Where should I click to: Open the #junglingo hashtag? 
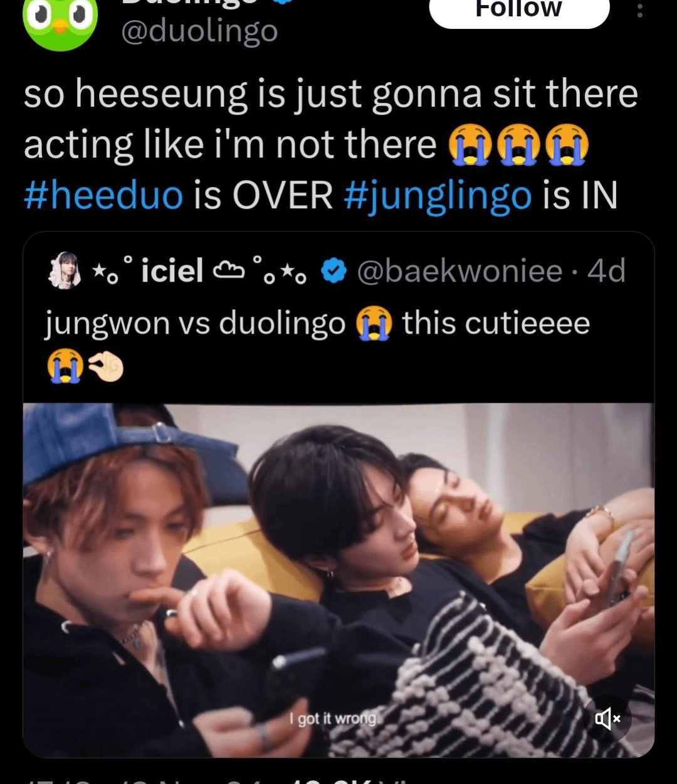pos(438,195)
